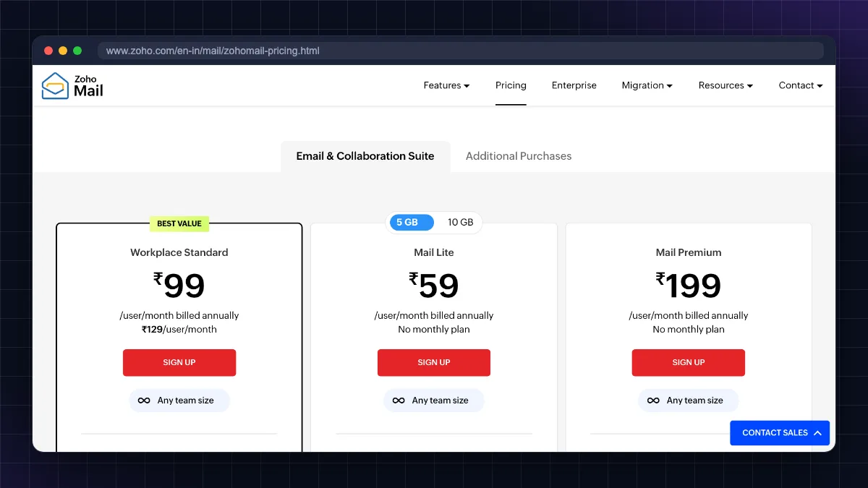Click the ₹99 price

click(179, 286)
